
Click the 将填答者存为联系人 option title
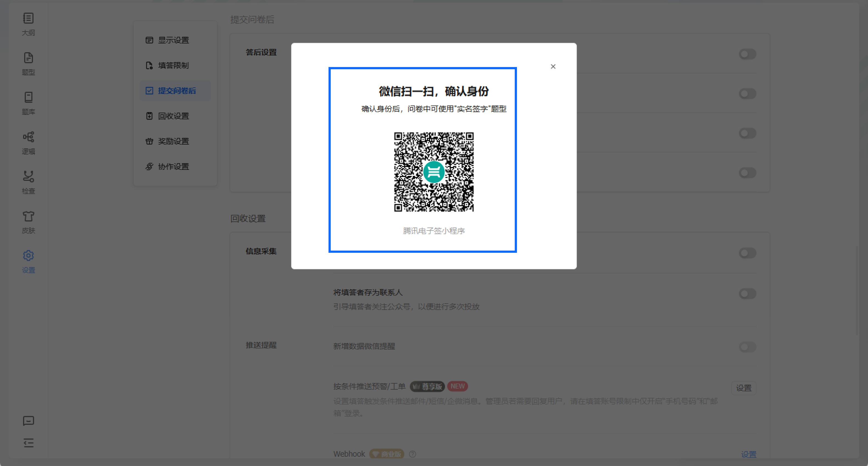(x=368, y=292)
